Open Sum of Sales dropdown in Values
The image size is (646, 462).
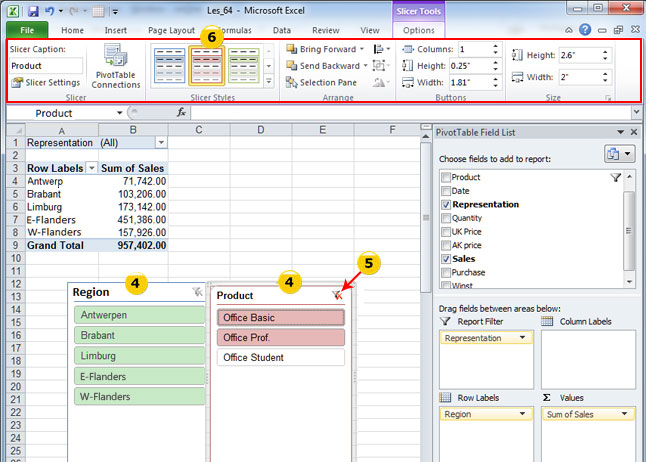pyautogui.click(x=625, y=413)
